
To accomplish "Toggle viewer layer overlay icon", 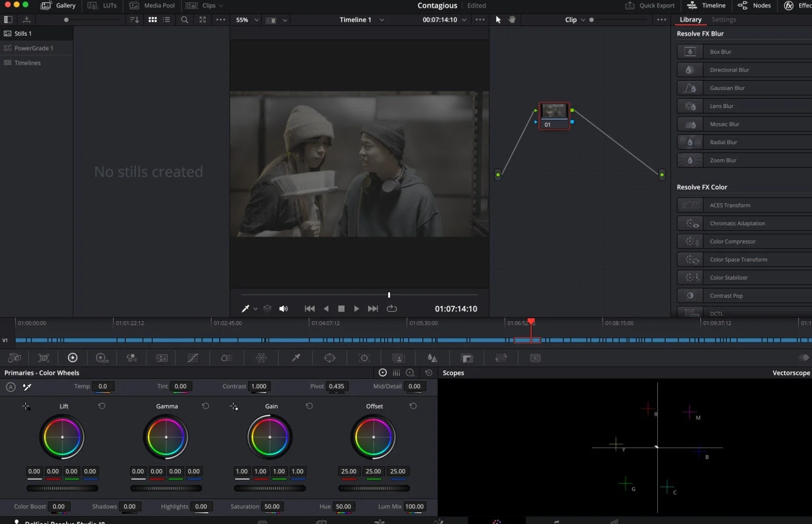I will [x=267, y=308].
